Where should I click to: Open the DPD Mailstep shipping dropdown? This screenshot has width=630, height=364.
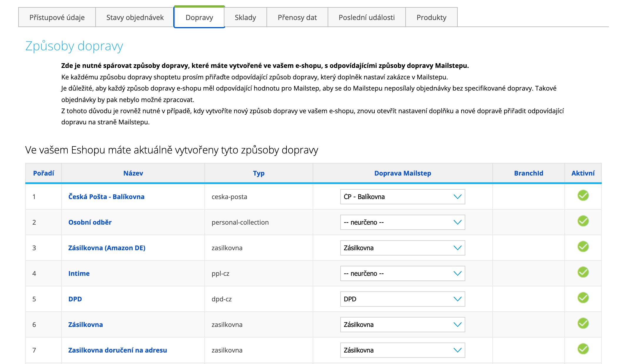click(402, 299)
